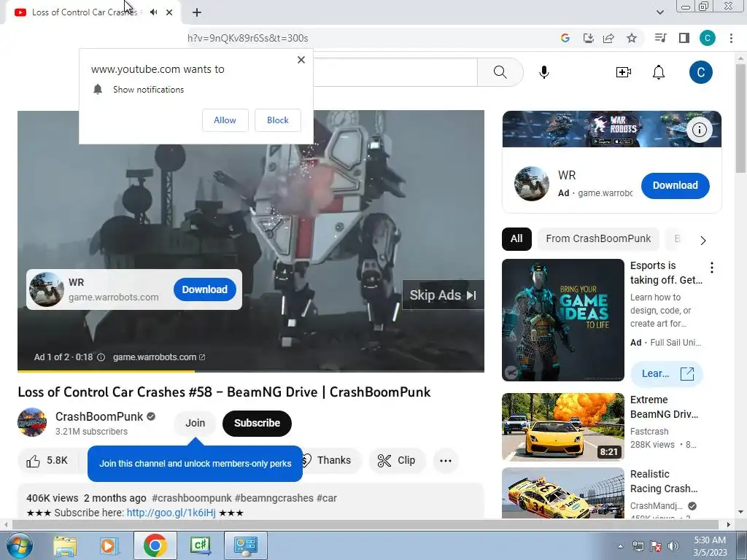Open the Chrome profile avatar C in toolbar
This screenshot has height=560, width=747.
(708, 38)
